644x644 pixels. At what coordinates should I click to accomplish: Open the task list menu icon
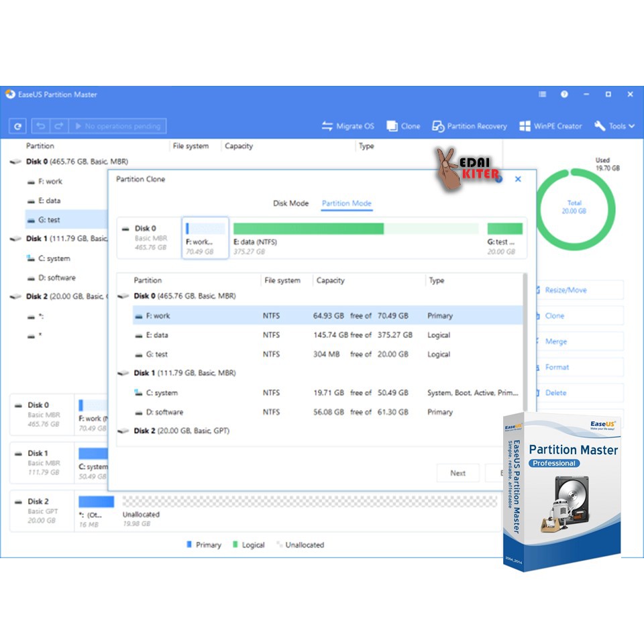point(542,95)
